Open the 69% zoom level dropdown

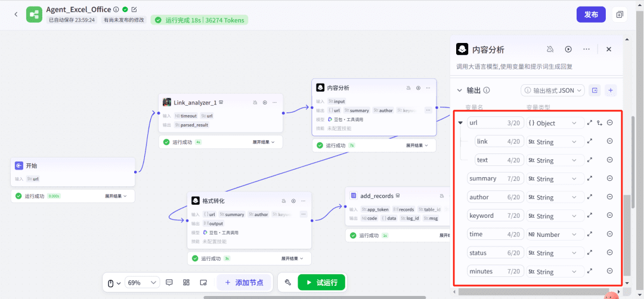143,282
